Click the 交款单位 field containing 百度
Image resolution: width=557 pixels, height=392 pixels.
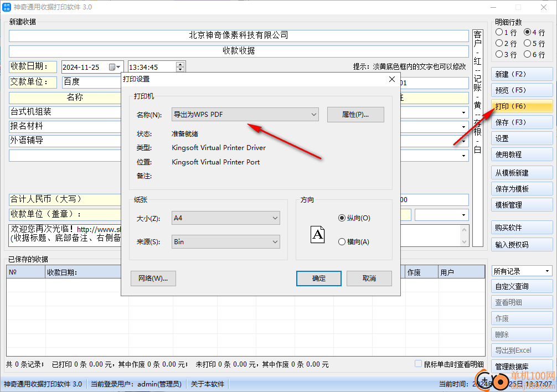tap(92, 82)
